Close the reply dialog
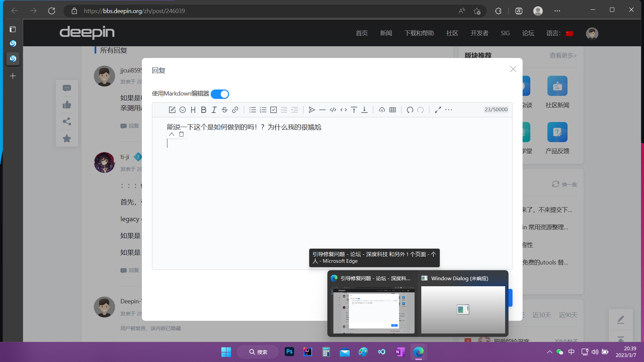Viewport: 644px width, 362px height. pos(513,69)
